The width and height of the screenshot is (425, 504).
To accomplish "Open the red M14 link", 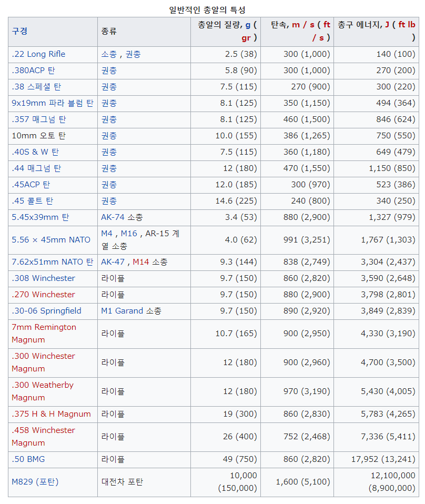I will [141, 262].
